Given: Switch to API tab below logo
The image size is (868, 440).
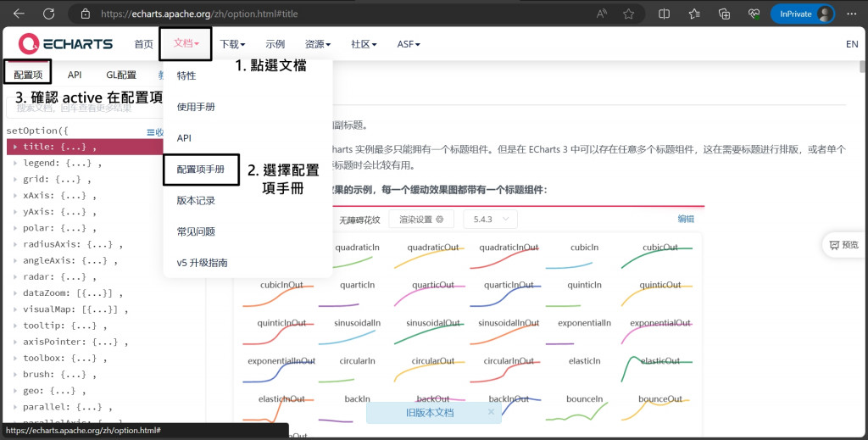Looking at the screenshot, I should pos(75,75).
